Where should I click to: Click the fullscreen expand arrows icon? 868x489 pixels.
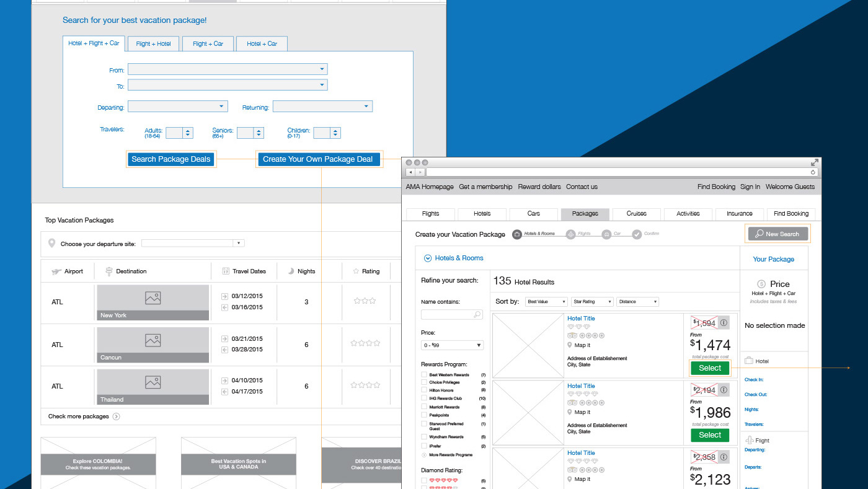(815, 162)
